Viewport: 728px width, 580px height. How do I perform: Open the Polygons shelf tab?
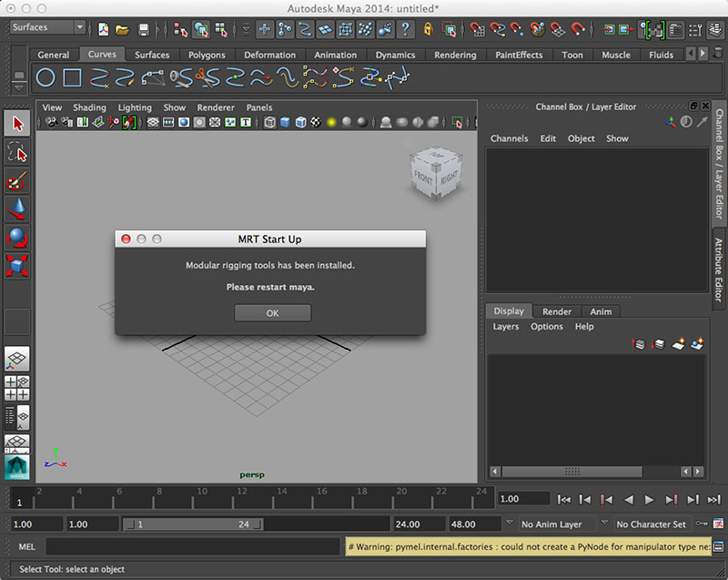coord(207,55)
